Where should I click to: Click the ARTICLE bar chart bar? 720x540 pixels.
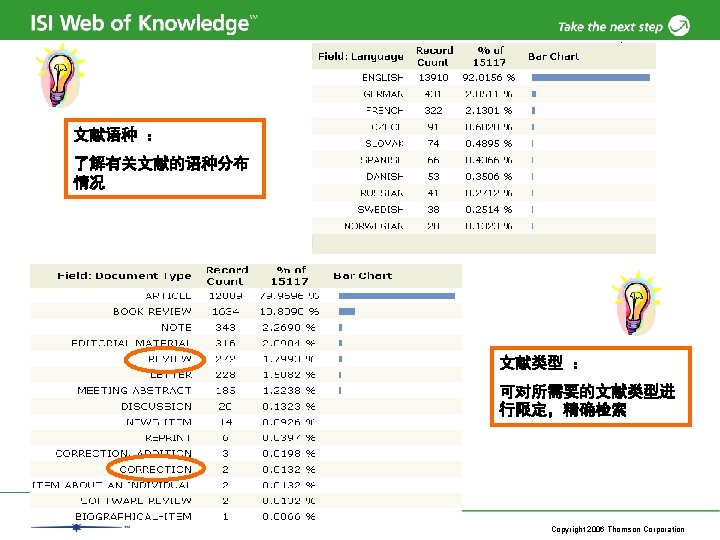tap(397, 296)
